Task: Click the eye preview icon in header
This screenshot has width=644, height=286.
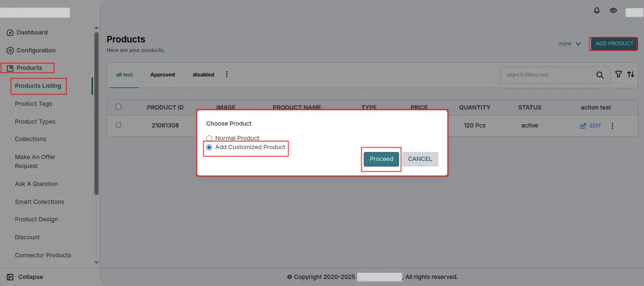Action: pyautogui.click(x=613, y=10)
